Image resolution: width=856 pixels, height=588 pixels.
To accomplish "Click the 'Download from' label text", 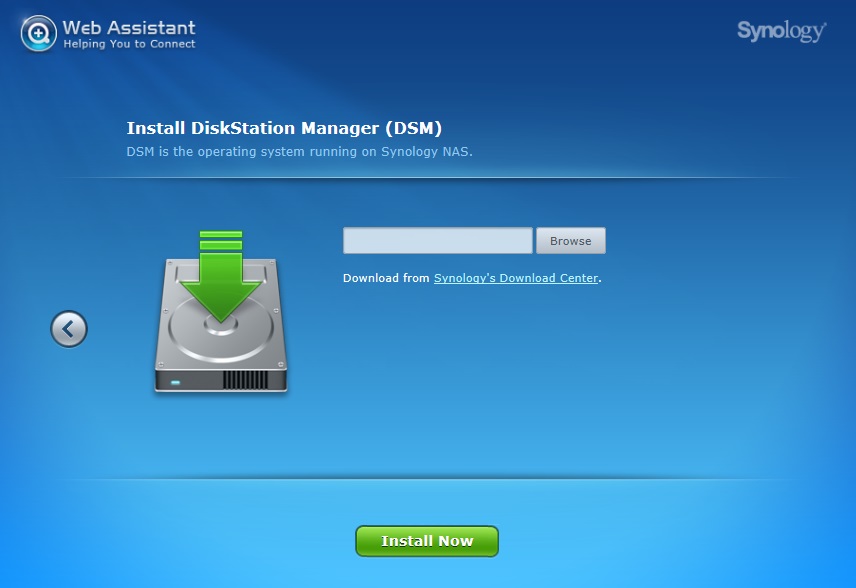I will click(x=386, y=278).
